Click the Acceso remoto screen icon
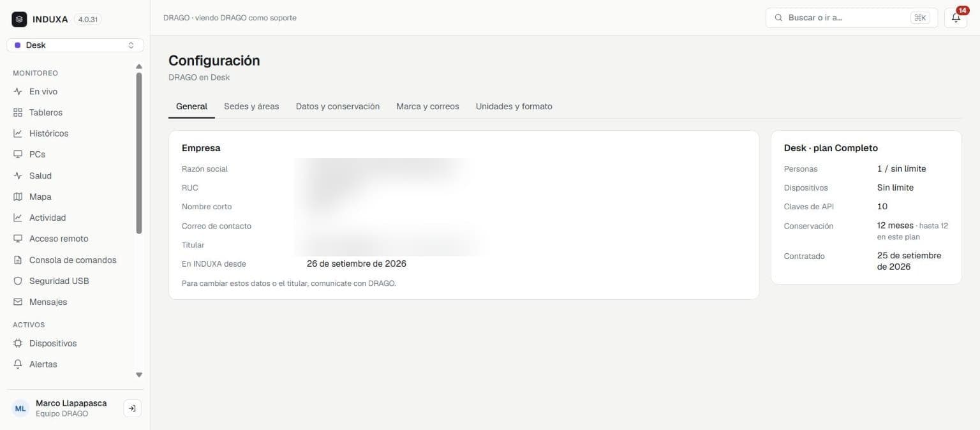Screen dimensions: 980x430 [18, 239]
